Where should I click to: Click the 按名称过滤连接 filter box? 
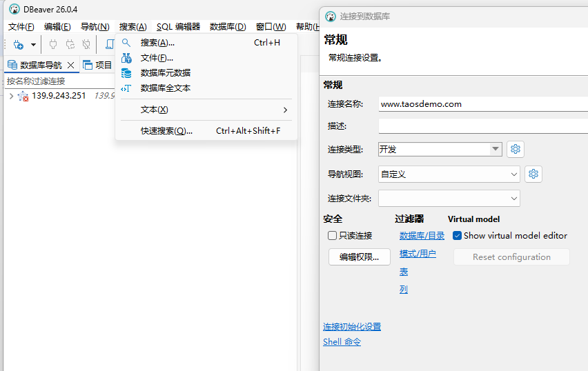pos(60,81)
